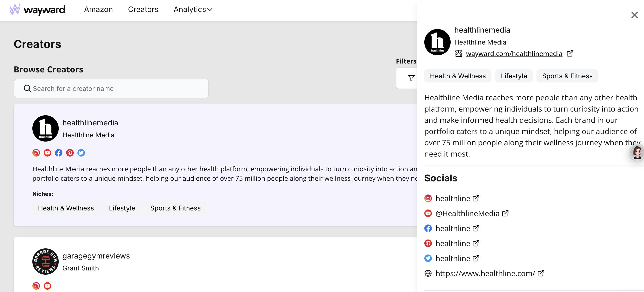Screen dimensions: 644x292
Task: Click garagegymreviews creator name
Action: point(96,256)
